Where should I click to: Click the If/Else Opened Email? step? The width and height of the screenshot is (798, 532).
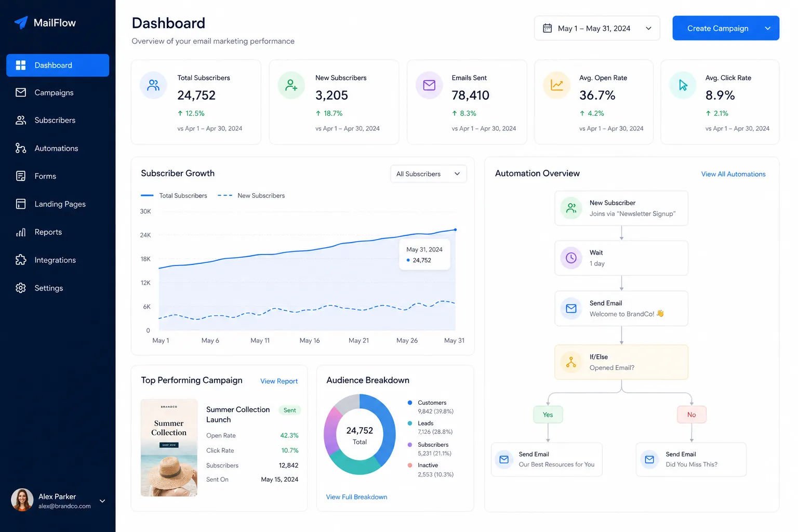pyautogui.click(x=621, y=362)
